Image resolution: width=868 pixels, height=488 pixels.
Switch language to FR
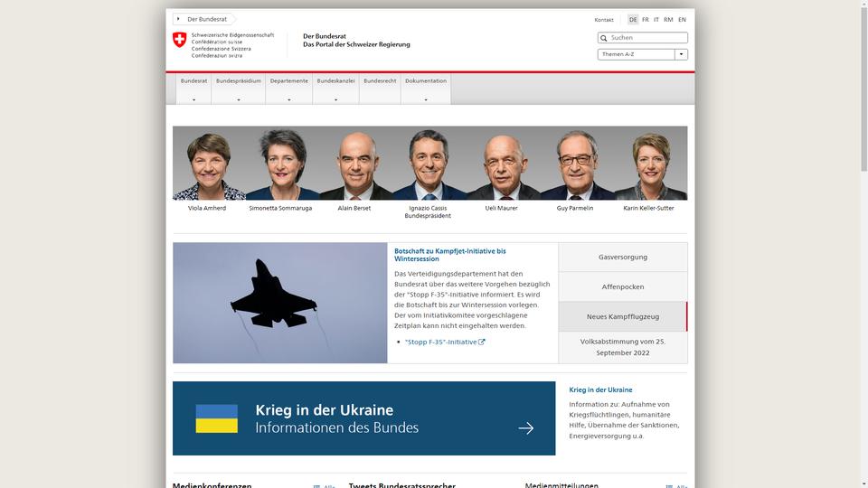645,19
